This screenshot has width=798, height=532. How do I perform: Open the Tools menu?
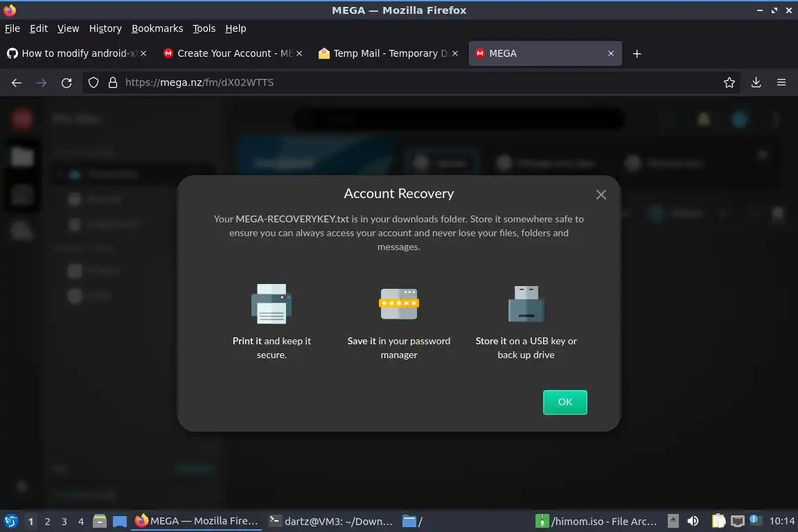204,28
